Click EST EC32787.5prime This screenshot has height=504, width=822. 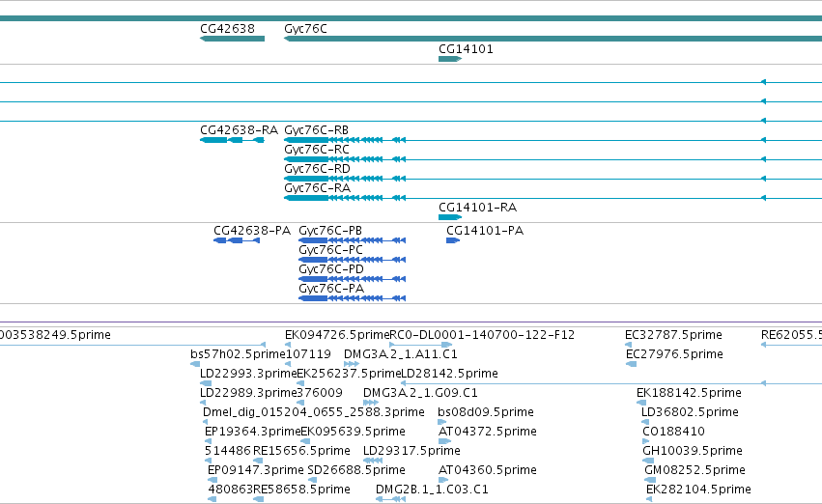pos(673,335)
